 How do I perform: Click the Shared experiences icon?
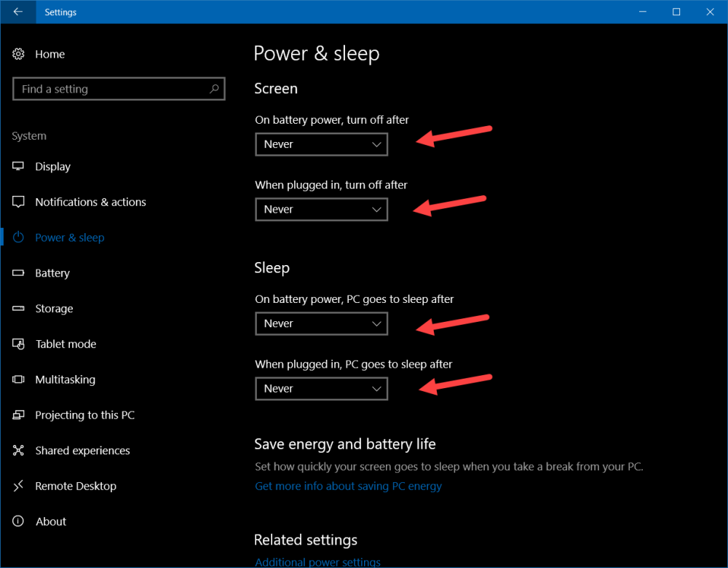(x=18, y=450)
